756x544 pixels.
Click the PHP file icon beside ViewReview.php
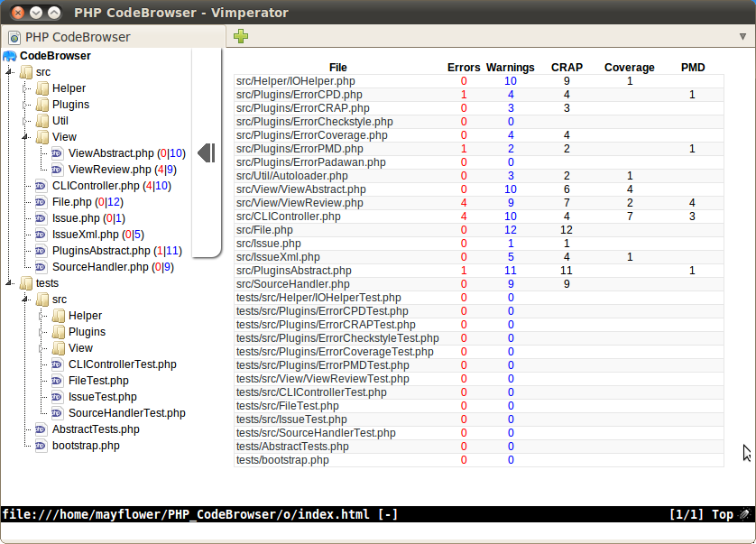click(x=57, y=170)
